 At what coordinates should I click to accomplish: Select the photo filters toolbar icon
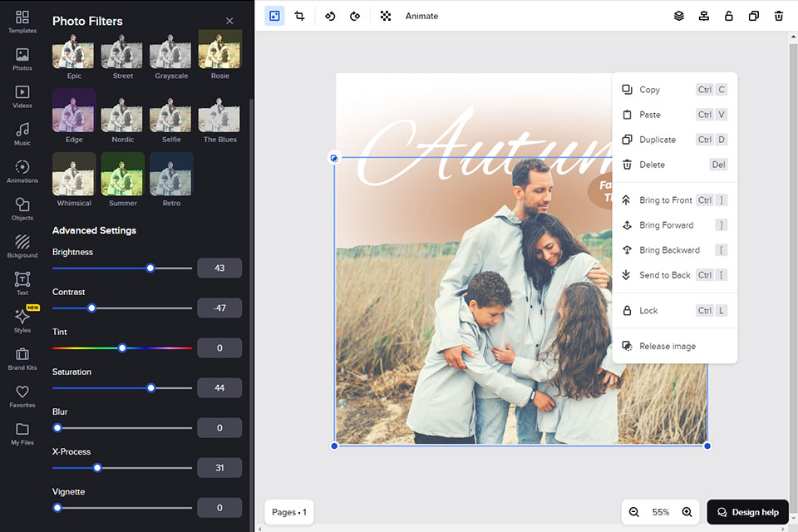pyautogui.click(x=274, y=16)
